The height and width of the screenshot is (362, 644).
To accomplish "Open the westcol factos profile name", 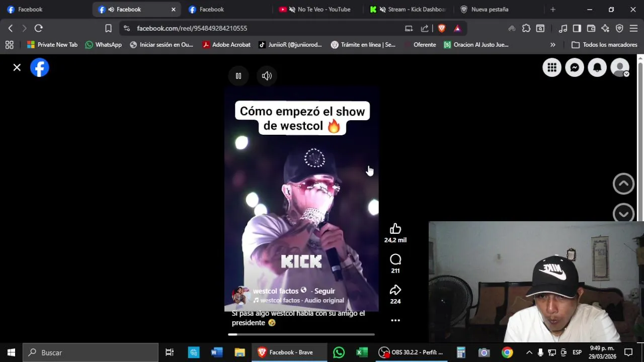I will click(276, 291).
